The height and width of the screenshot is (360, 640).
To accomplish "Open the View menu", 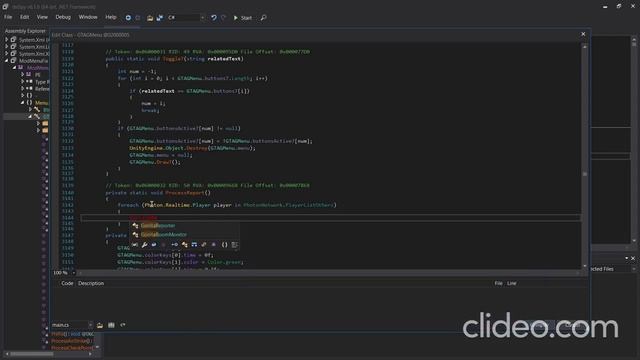I will [x=42, y=17].
